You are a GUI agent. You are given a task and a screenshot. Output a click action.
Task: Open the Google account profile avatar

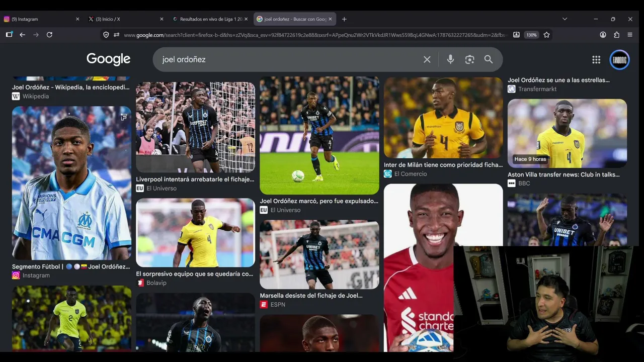click(x=619, y=60)
